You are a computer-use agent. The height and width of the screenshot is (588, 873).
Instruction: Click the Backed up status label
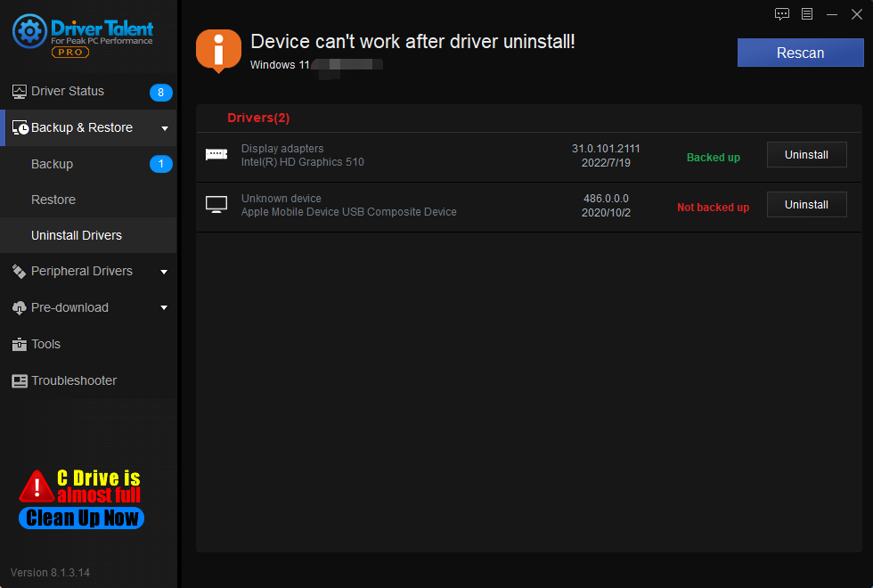point(714,158)
